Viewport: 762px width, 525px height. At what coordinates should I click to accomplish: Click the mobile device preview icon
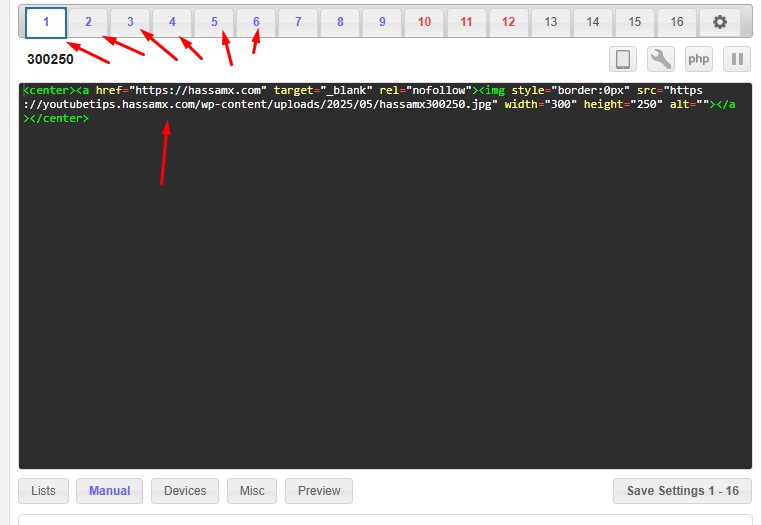click(x=623, y=59)
